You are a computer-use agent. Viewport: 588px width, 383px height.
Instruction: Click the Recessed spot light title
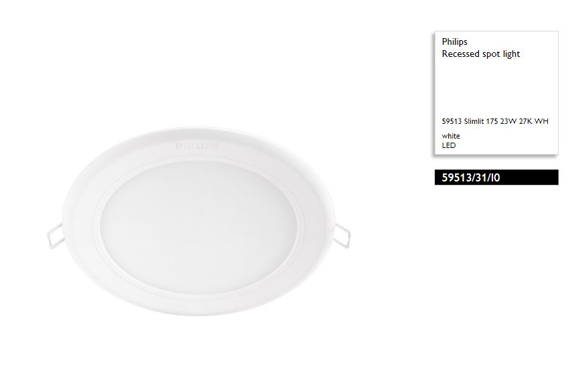pos(481,54)
